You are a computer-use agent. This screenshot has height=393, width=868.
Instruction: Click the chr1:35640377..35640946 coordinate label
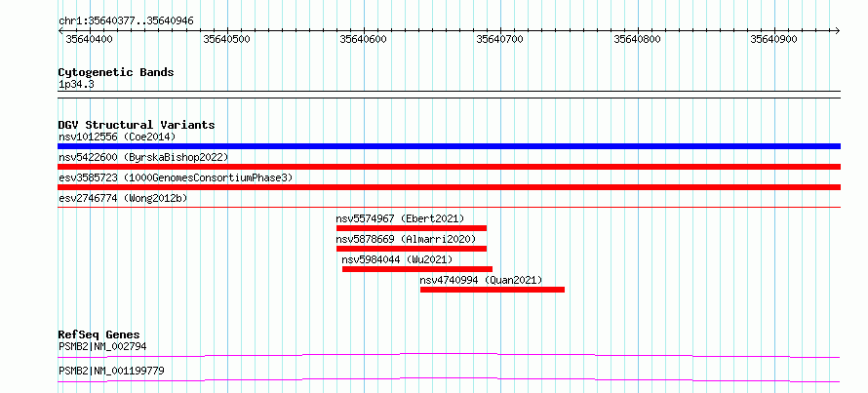(x=126, y=21)
